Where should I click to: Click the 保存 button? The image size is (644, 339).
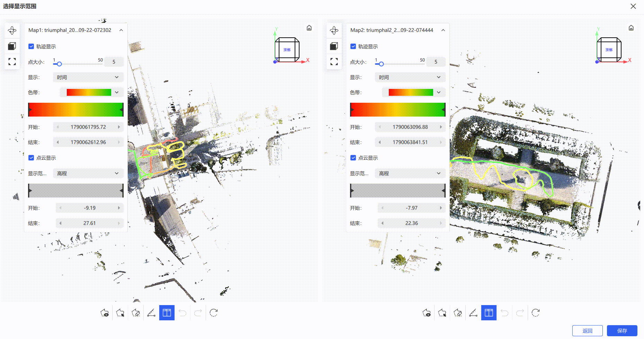click(622, 331)
